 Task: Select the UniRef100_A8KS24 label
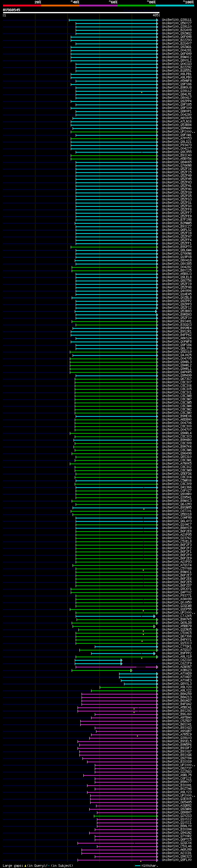(x=177, y=338)
